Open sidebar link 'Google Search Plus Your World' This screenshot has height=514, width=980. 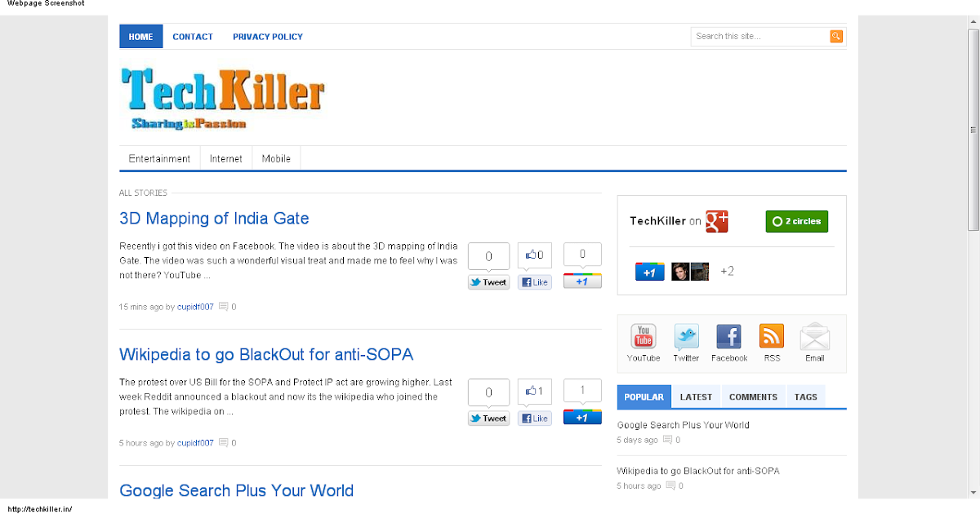click(683, 425)
